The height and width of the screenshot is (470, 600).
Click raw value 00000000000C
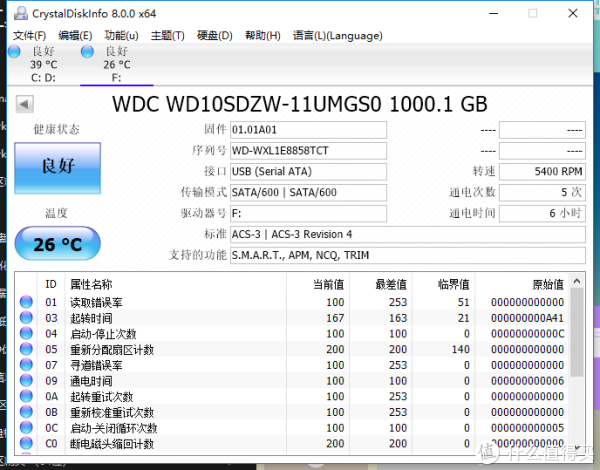(x=527, y=333)
